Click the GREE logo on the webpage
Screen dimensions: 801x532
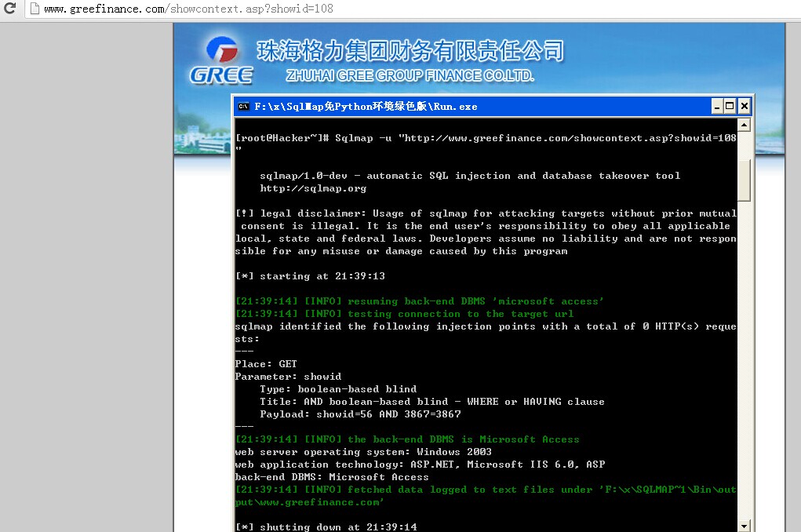[x=221, y=61]
